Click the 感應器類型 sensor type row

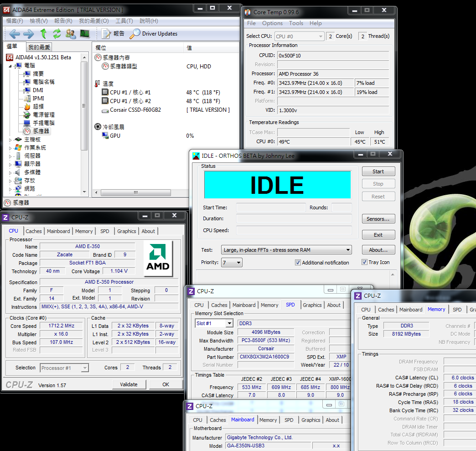[124, 66]
